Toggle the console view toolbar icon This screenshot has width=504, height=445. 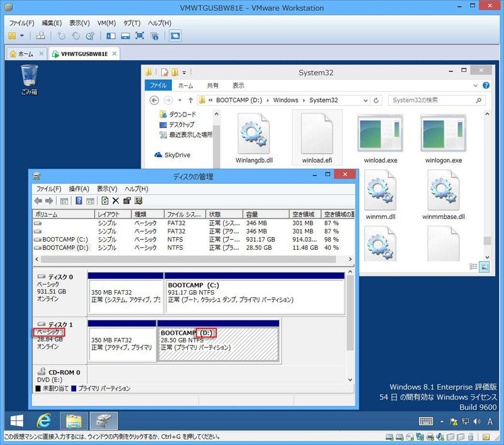tap(175, 36)
